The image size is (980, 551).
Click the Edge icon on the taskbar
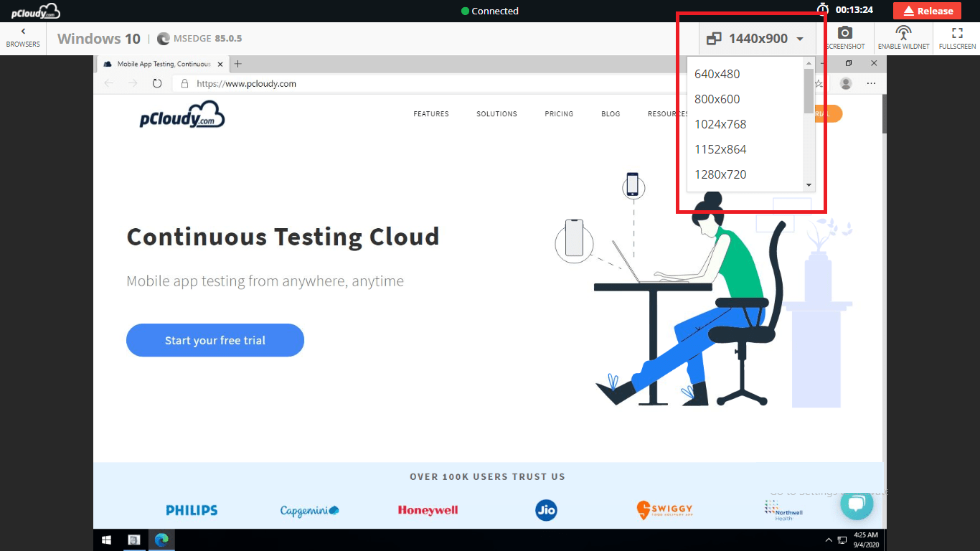click(x=161, y=540)
